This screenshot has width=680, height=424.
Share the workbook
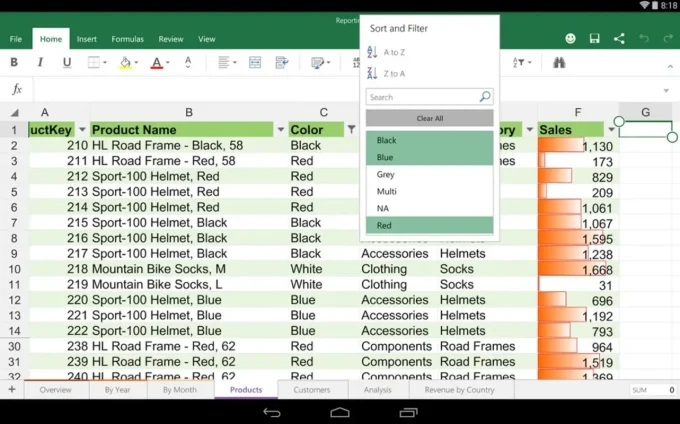click(x=619, y=39)
